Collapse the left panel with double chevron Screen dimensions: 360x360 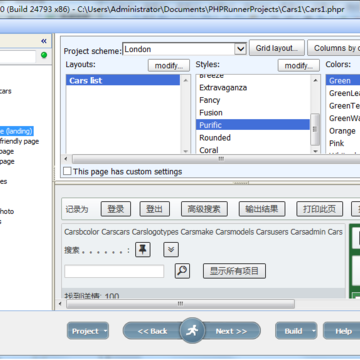(x=44, y=41)
